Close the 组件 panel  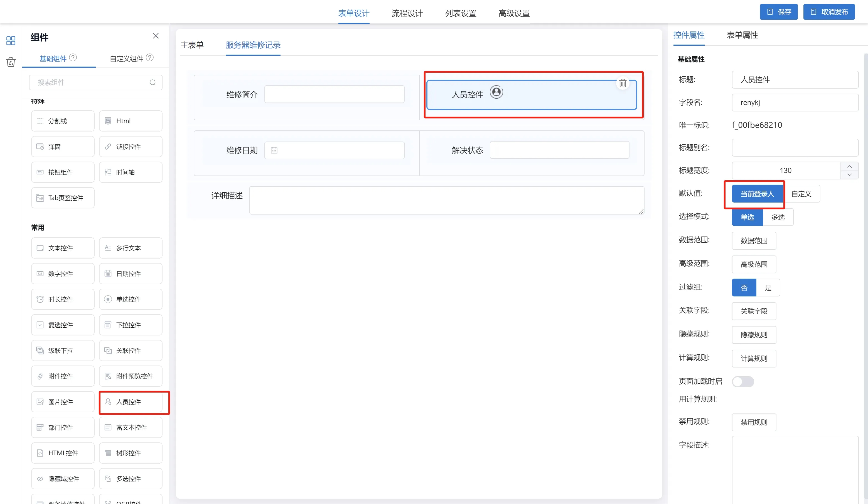[x=156, y=36]
